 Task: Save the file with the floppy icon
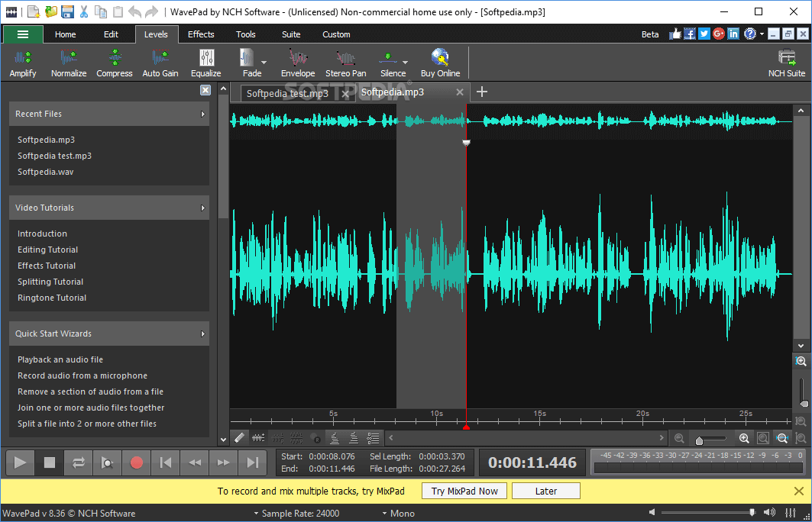click(67, 11)
